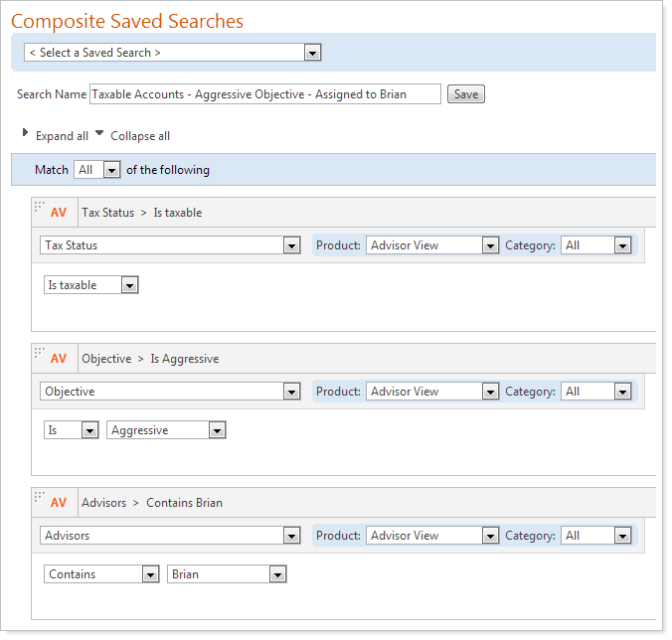
Task: Click the AV icon beside Objective header
Action: click(59, 359)
